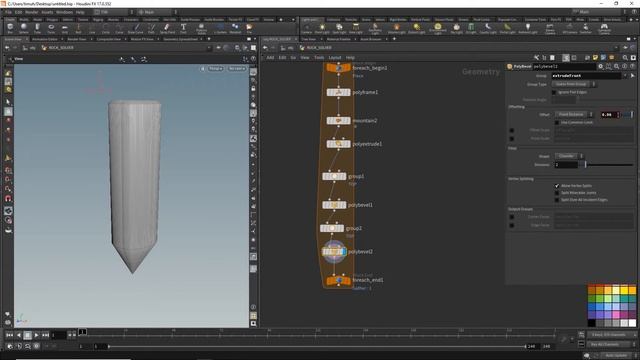
Task: Select the Switcher shelf tool
Action: 586,29
